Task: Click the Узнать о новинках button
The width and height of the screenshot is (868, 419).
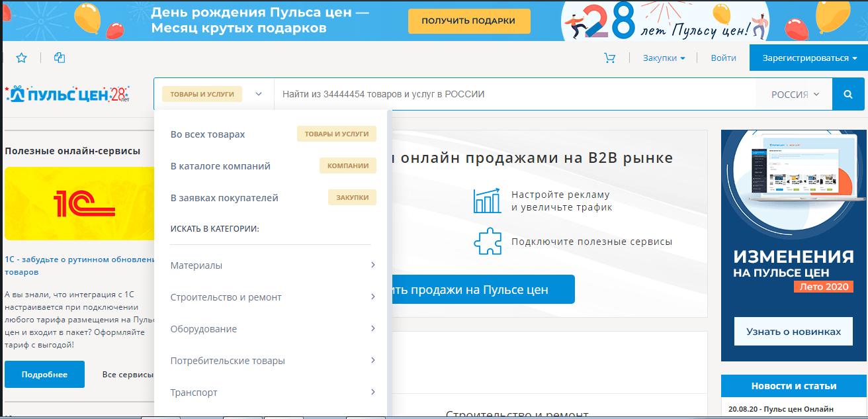Action: 793,332
